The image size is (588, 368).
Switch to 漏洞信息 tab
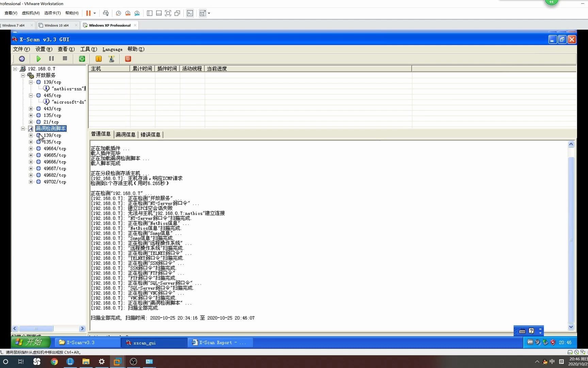125,135
